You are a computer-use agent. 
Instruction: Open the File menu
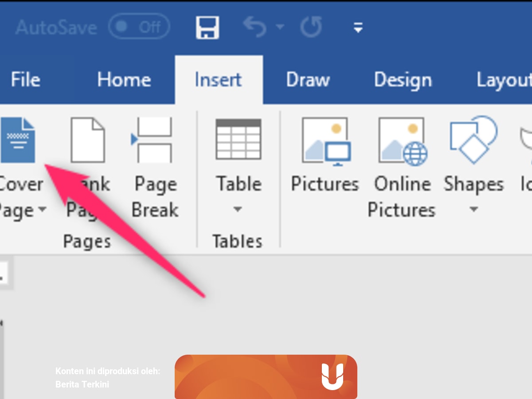pyautogui.click(x=25, y=80)
